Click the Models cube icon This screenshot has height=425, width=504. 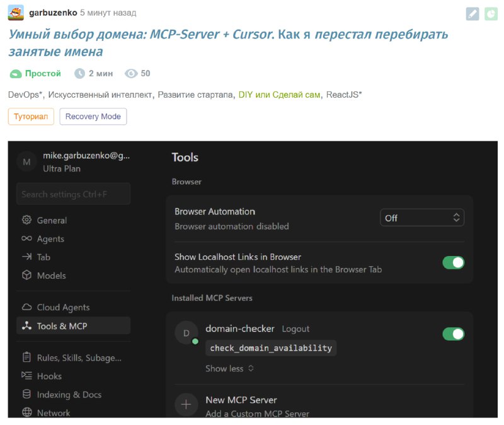(26, 275)
